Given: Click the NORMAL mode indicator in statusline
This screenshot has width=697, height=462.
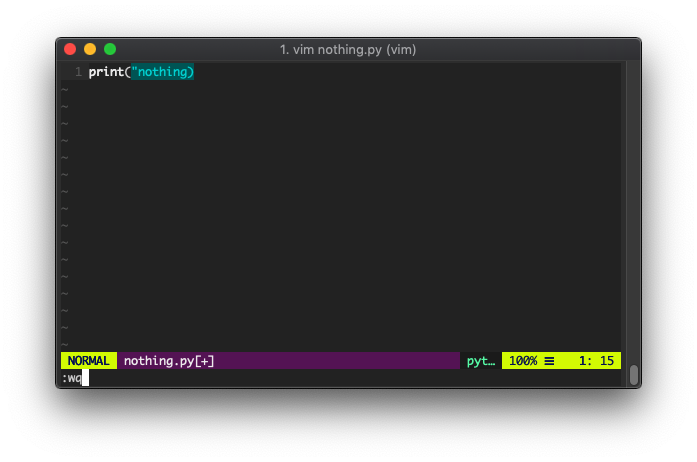Looking at the screenshot, I should point(88,361).
